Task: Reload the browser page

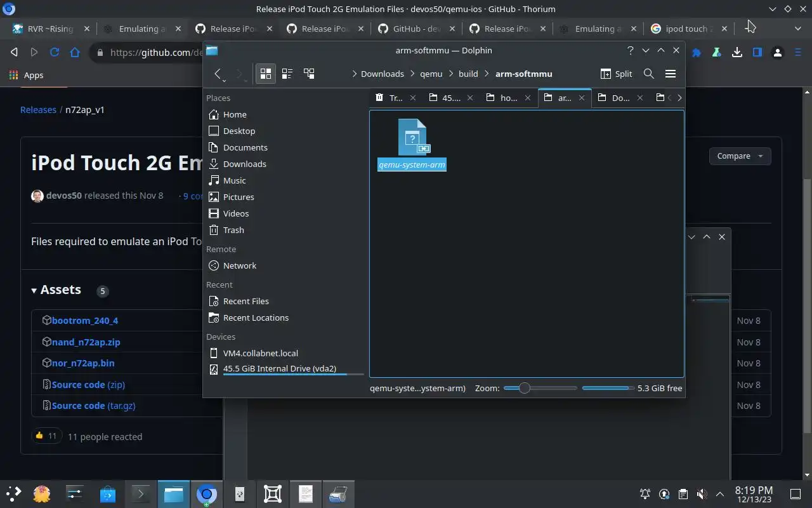Action: point(55,52)
